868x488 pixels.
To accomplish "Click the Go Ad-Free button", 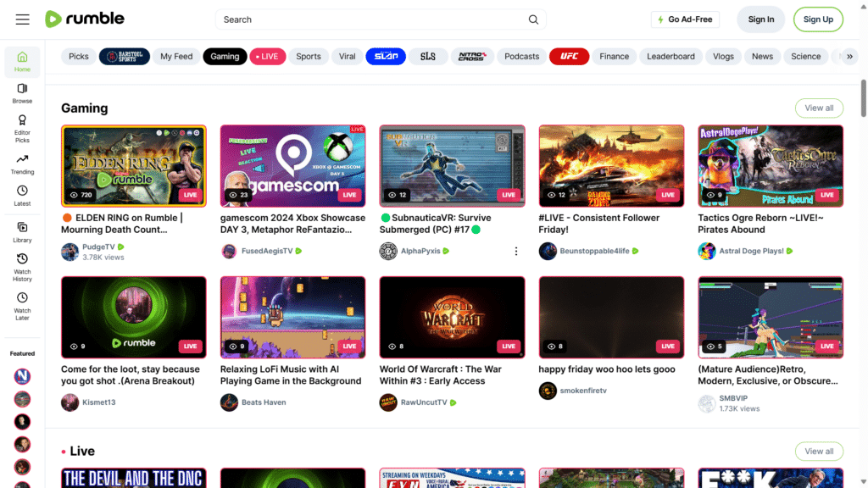I will pyautogui.click(x=685, y=19).
